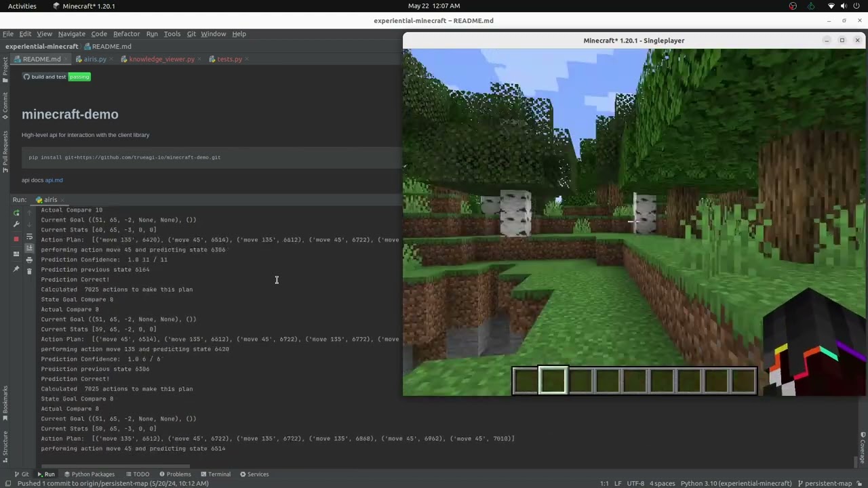The image size is (868, 488).
Task: Close the tests.py tab
Action: click(x=248, y=59)
